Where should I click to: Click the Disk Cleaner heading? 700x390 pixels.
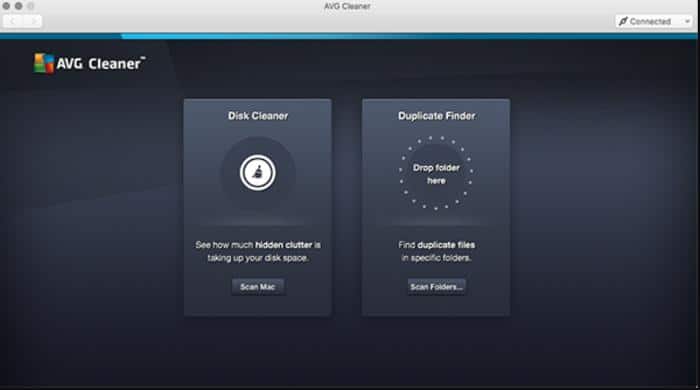[258, 116]
